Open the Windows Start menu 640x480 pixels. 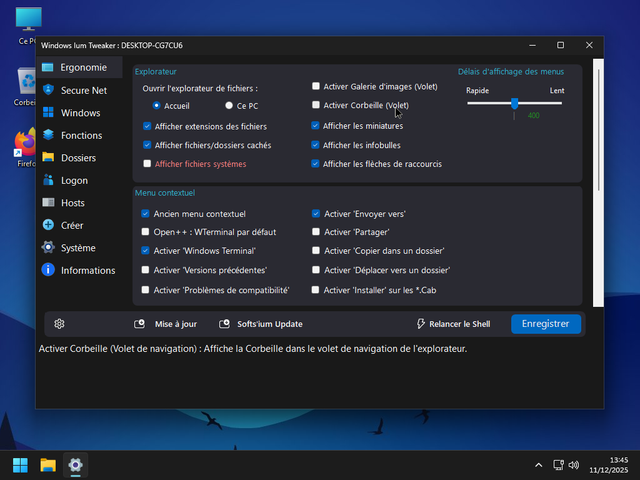pos(20,464)
